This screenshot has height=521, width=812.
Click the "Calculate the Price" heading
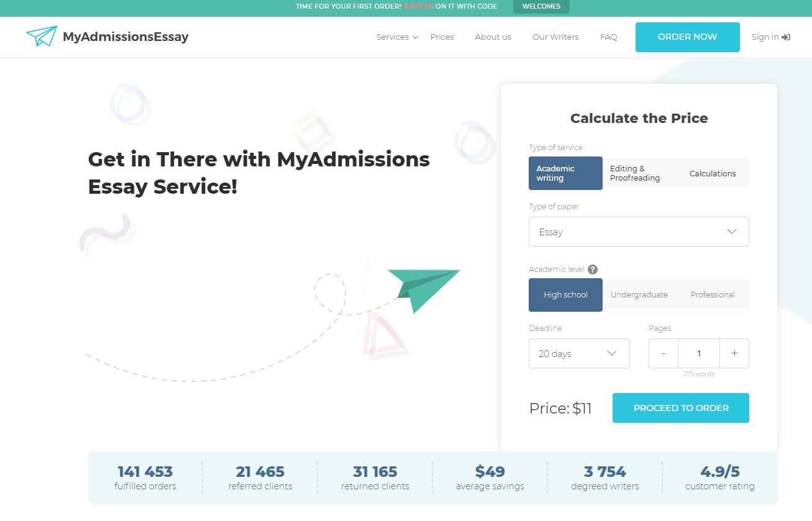coord(639,118)
